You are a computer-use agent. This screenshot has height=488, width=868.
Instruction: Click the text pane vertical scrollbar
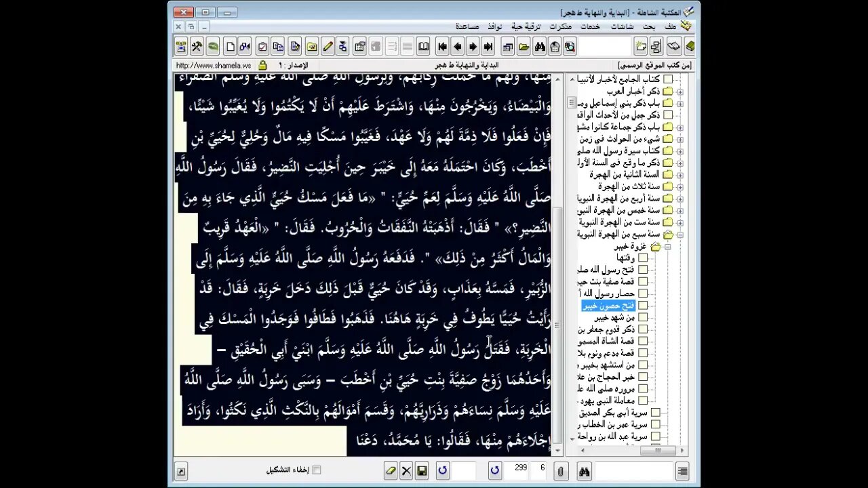pos(558,264)
